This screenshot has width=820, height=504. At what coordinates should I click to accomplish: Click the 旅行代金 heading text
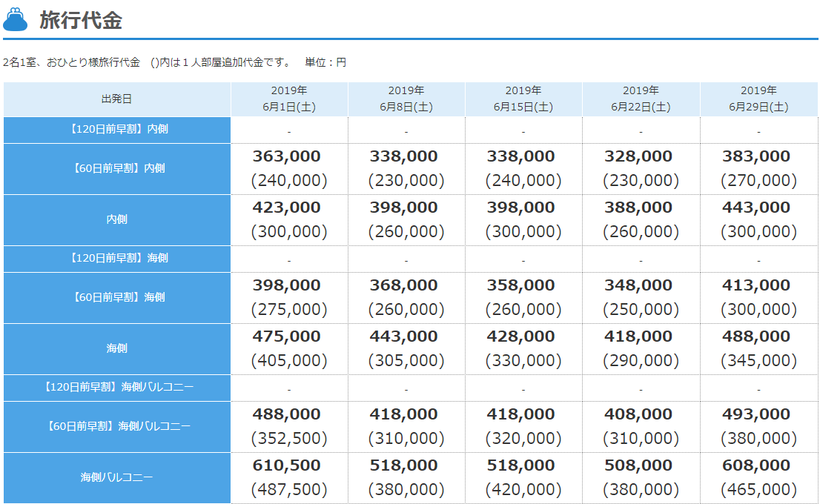click(81, 21)
